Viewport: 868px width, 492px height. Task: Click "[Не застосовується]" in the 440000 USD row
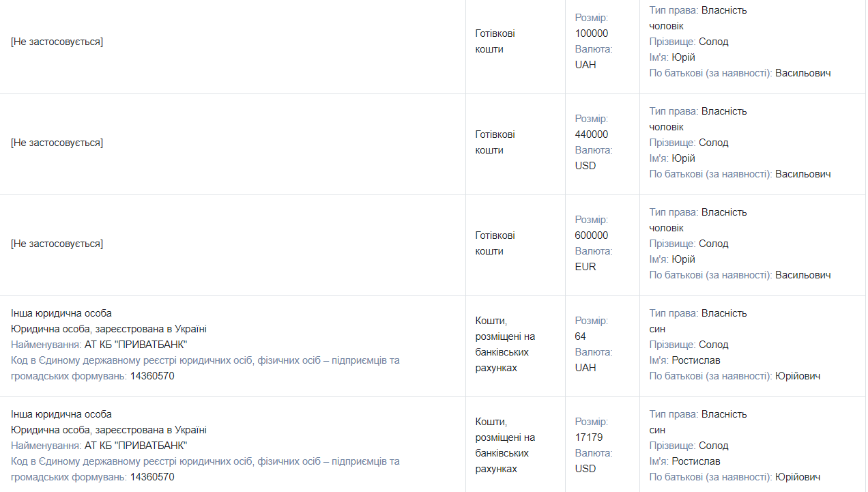point(57,143)
